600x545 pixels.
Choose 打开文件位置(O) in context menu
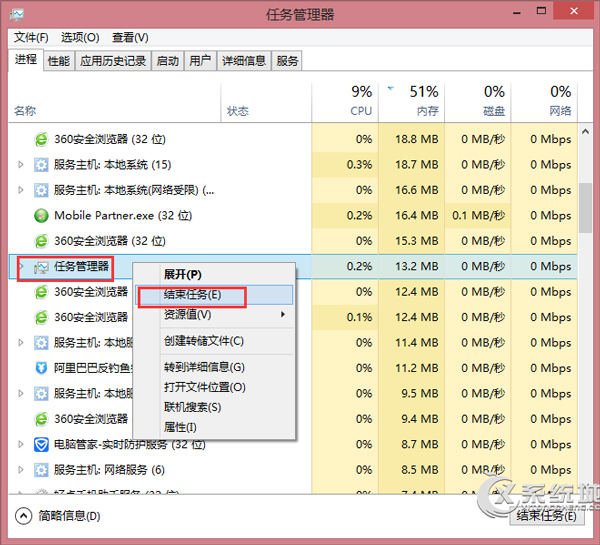click(214, 387)
